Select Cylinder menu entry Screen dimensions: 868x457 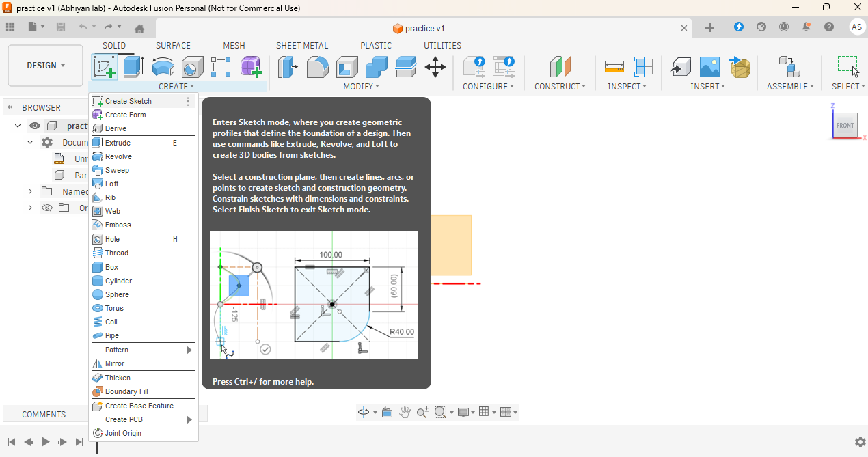pos(143,281)
